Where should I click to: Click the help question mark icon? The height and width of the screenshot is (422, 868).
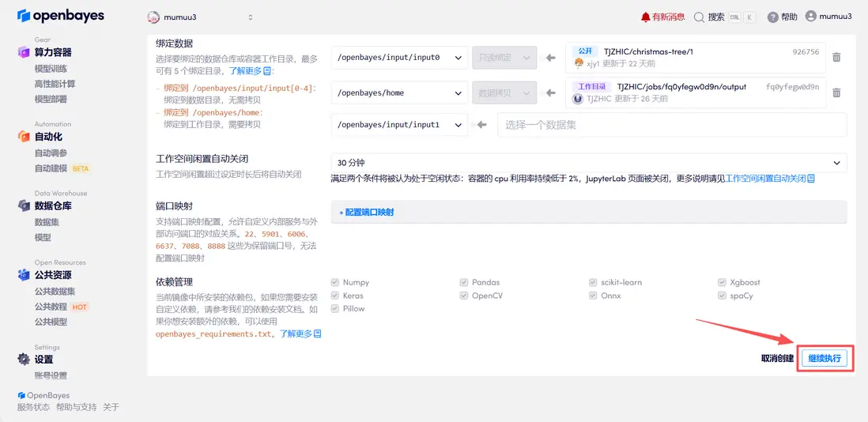pos(773,17)
